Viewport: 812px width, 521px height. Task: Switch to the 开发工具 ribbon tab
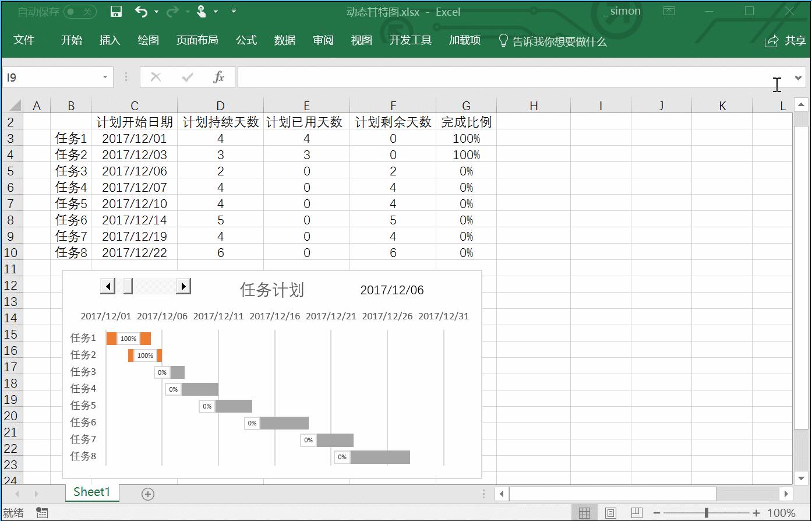coord(411,40)
